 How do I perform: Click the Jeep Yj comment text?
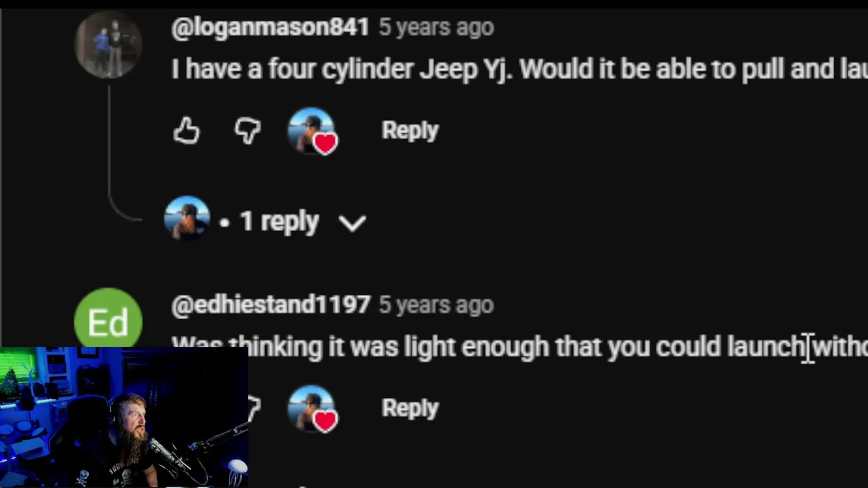pos(519,69)
